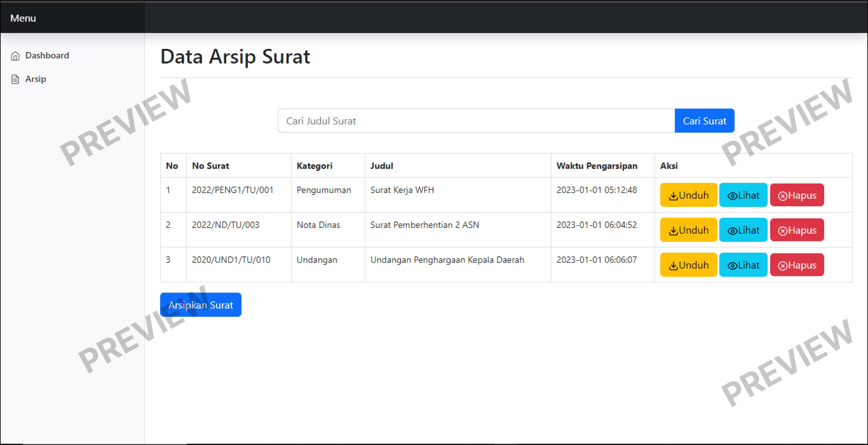
Task: View the Surat Kerja WFH letter via Lihat
Action: (743, 195)
